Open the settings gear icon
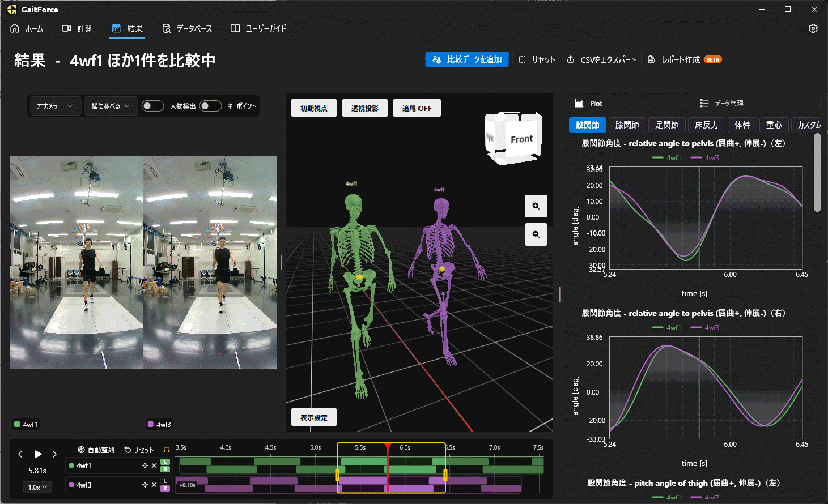828x504 pixels. point(813,28)
